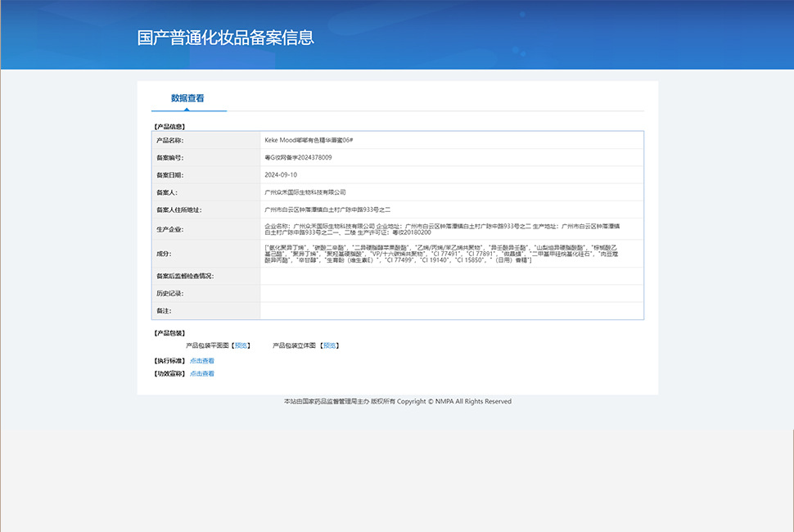
Task: Click the product name value Keke Mood
Action: 309,140
